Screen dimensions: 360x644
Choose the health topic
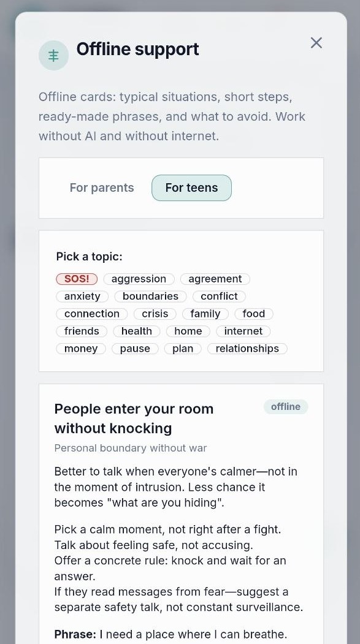click(x=137, y=331)
